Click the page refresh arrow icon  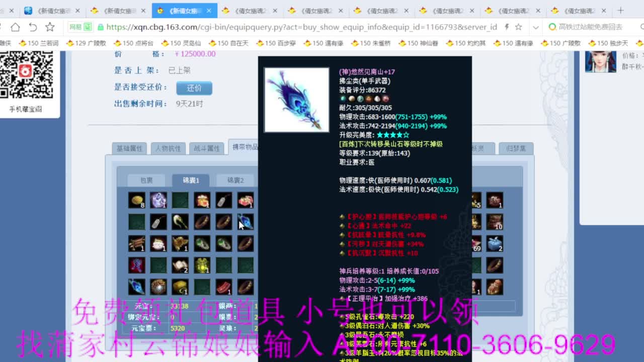(33, 28)
